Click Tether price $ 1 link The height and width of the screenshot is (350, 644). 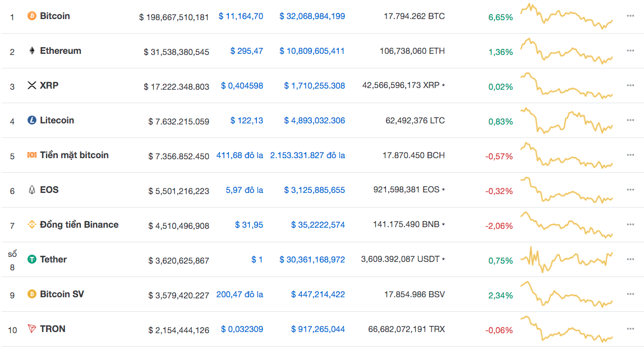[257, 260]
